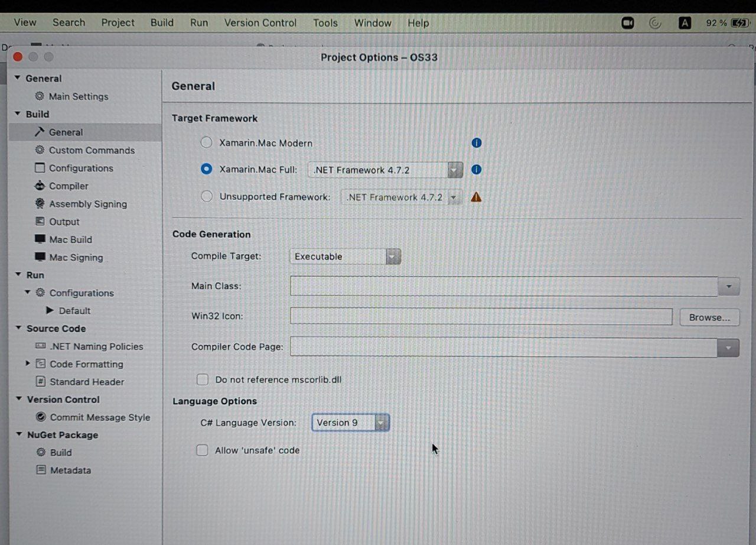Open the View menu
Viewport: 756px width, 545px height.
click(x=25, y=22)
